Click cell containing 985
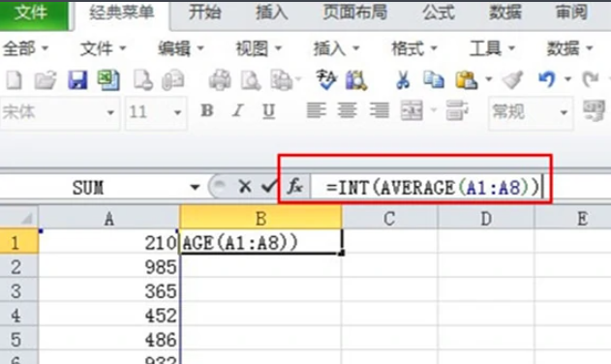Viewport: 611px width, 364px height. point(109,266)
